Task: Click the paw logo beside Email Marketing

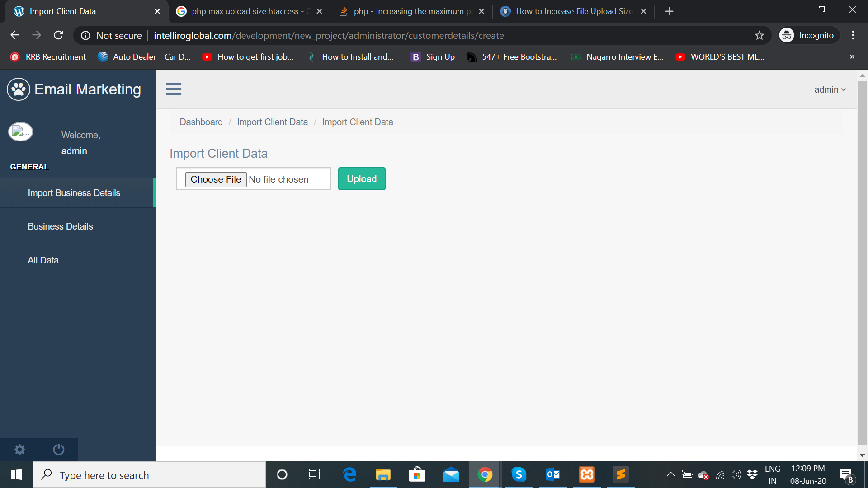Action: pos(19,89)
